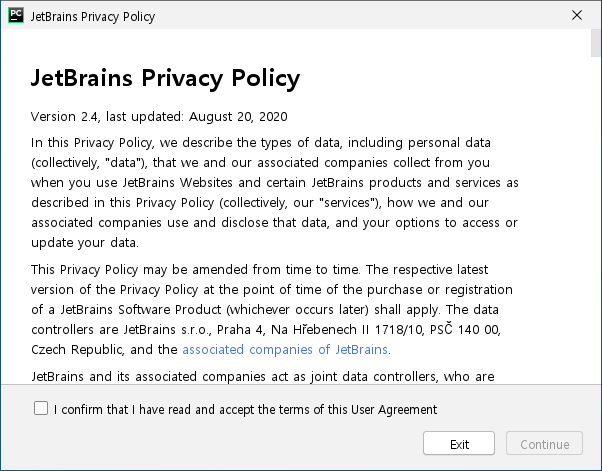The width and height of the screenshot is (602, 471).
Task: Click the line 'JetBrains and its associated companies act'
Action: (263, 377)
